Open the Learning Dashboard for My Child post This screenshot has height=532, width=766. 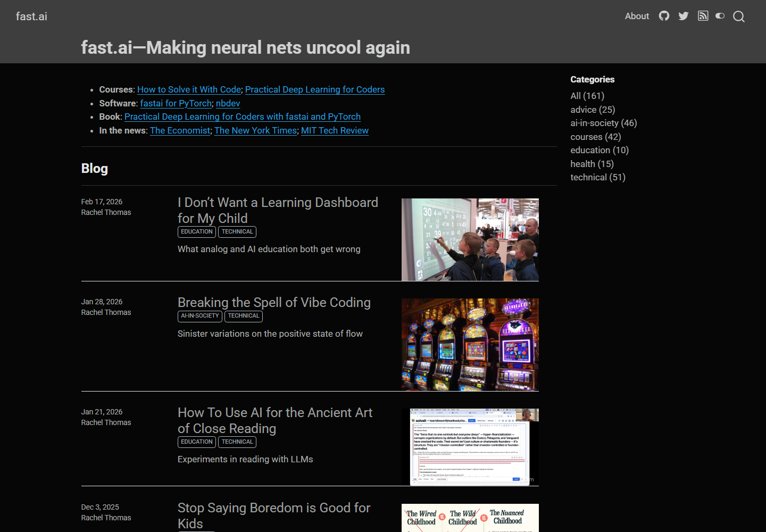coord(278,210)
